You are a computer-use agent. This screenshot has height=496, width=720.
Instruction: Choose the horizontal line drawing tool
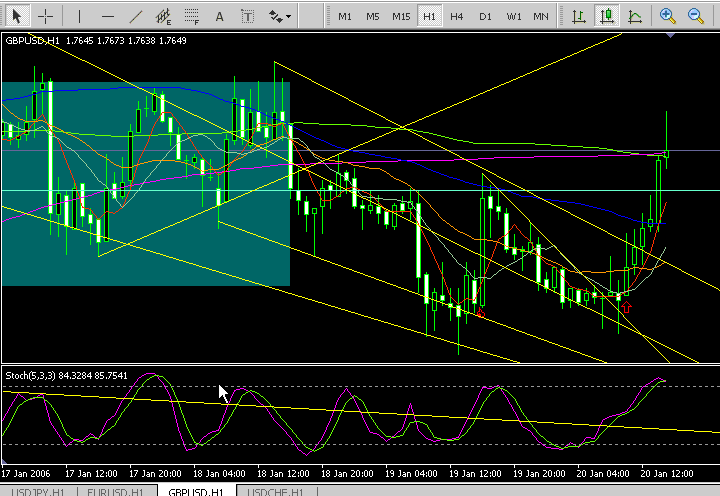[x=108, y=17]
